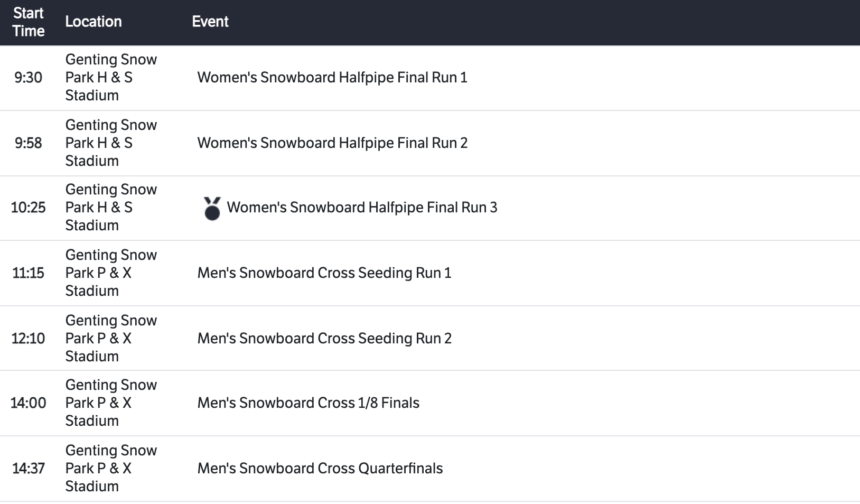Select Men's Snowboard Cross 1/8 Finals
Viewport: 860px width, 504px height.
(308, 403)
